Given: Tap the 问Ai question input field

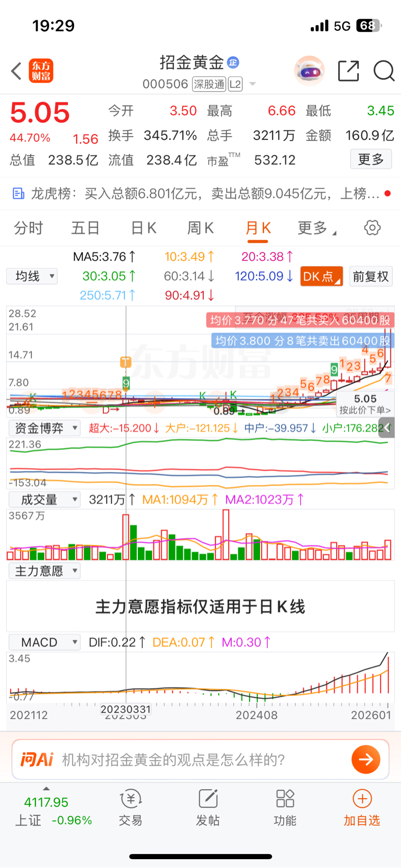Looking at the screenshot, I should pyautogui.click(x=174, y=759).
